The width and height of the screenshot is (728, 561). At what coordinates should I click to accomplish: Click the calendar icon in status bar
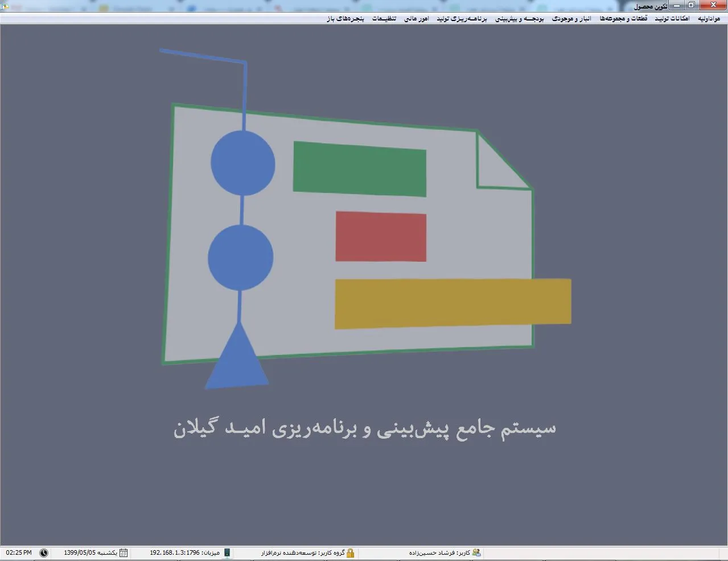pyautogui.click(x=124, y=552)
